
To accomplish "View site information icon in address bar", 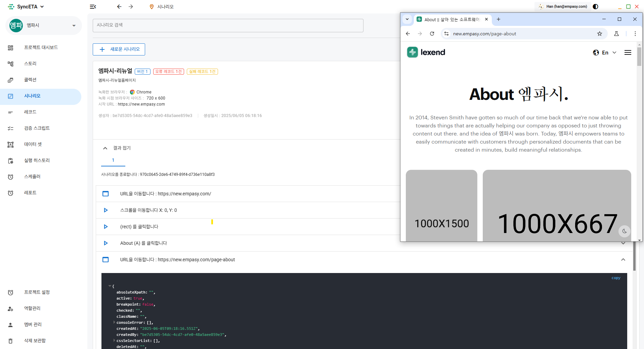I will point(446,34).
